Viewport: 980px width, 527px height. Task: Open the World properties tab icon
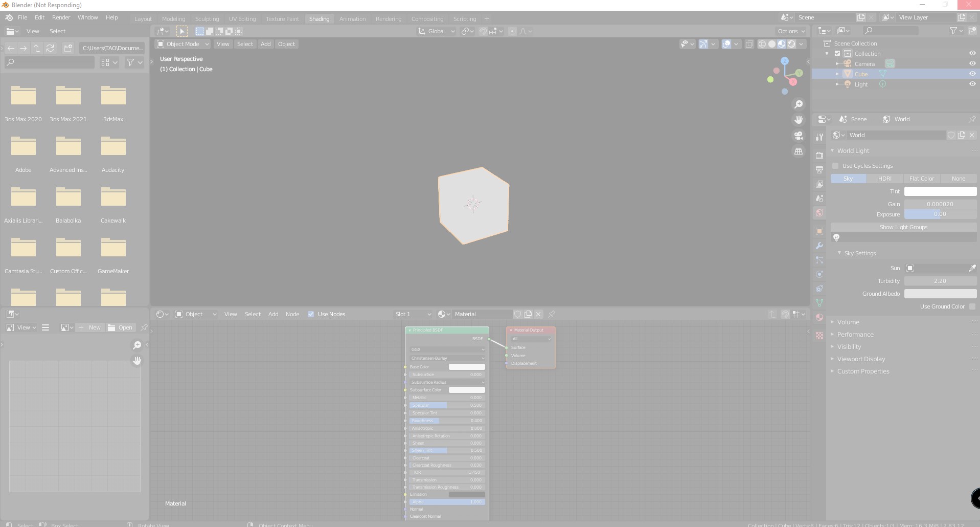pyautogui.click(x=819, y=213)
